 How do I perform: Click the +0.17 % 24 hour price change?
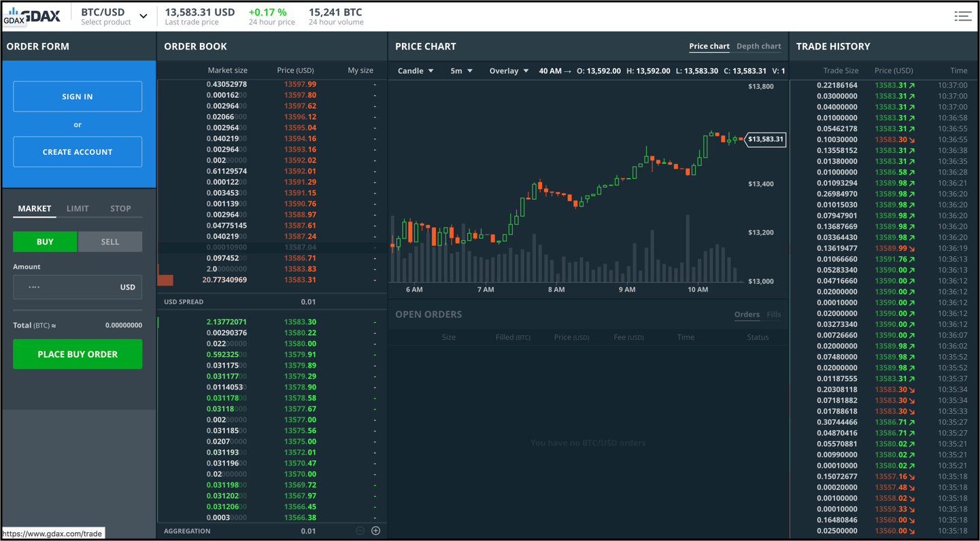click(267, 12)
